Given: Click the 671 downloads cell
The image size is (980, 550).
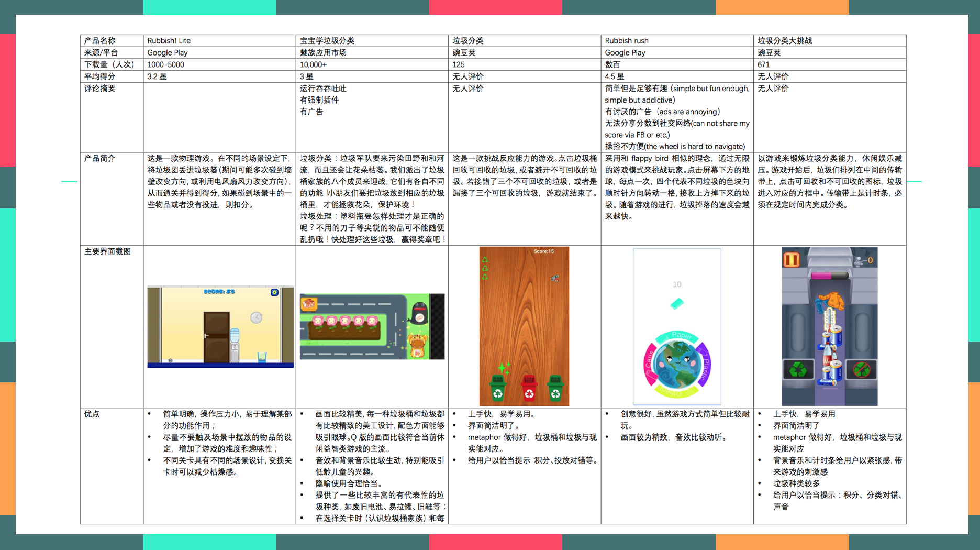Looking at the screenshot, I should click(830, 64).
